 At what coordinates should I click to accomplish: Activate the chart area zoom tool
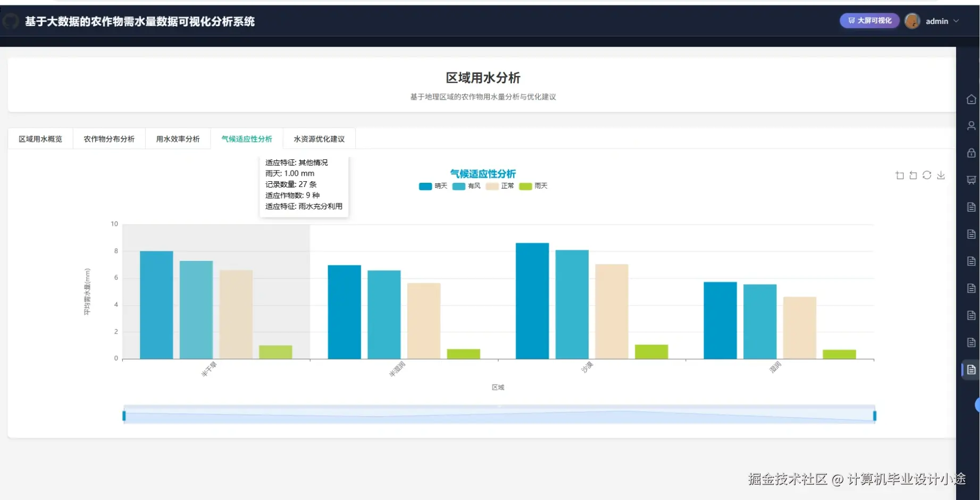(900, 175)
